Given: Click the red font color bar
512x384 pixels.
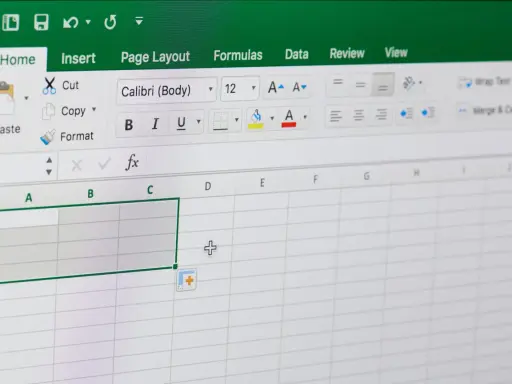Looking at the screenshot, I should pos(289,125).
